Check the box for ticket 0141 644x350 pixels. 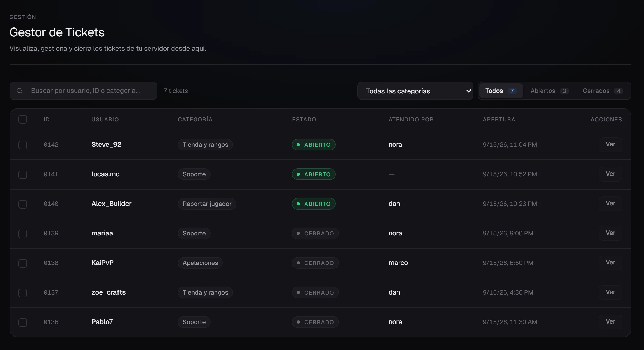(x=23, y=174)
